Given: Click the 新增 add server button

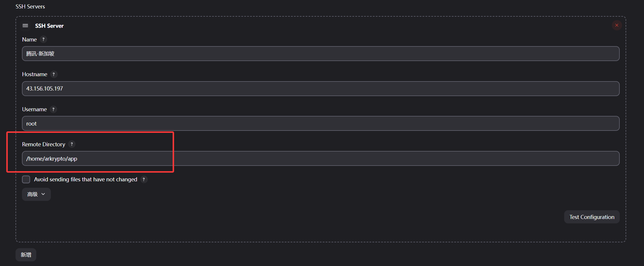Looking at the screenshot, I should pos(26,255).
